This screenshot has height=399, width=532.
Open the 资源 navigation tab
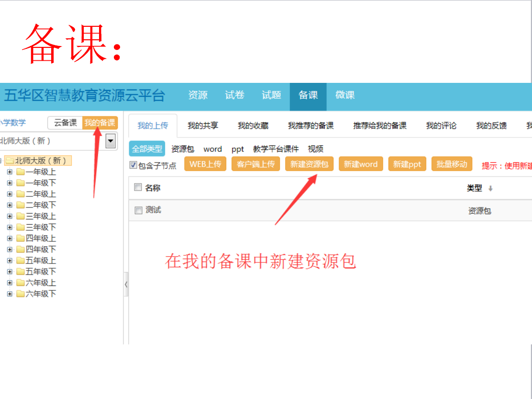(x=198, y=95)
